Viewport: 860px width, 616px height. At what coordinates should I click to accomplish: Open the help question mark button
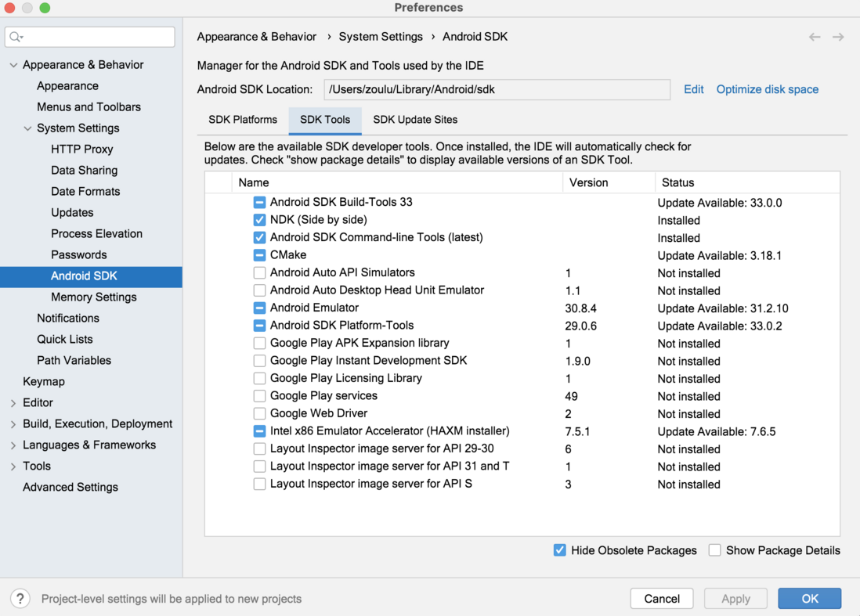(x=20, y=599)
